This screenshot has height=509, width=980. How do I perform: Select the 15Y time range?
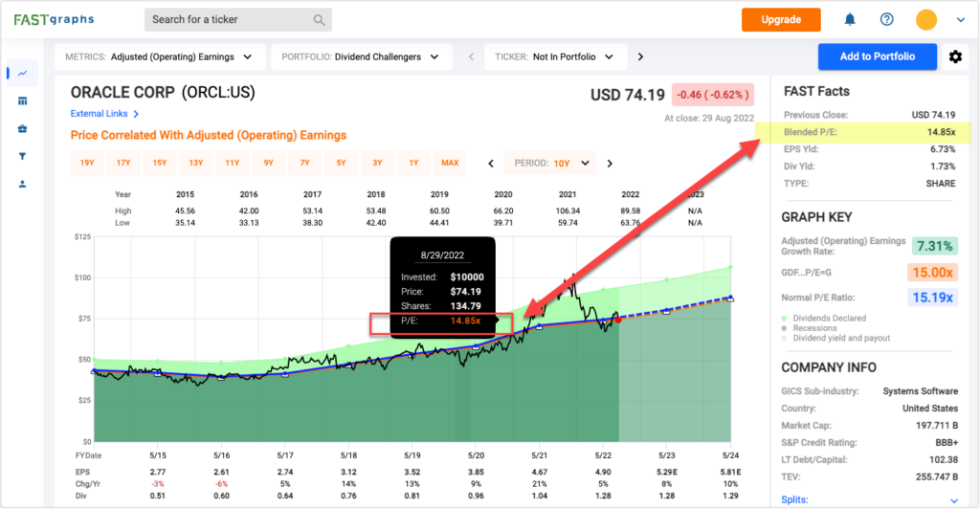coord(160,163)
